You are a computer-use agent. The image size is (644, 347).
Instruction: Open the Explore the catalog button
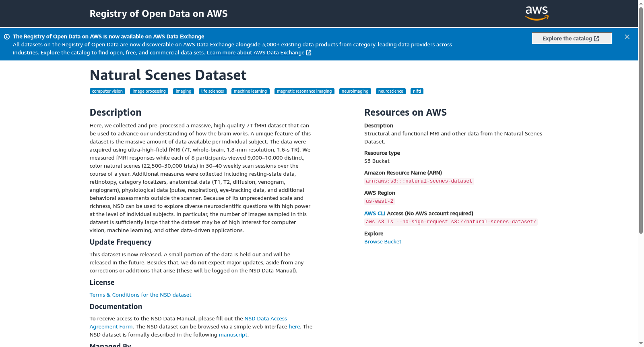pyautogui.click(x=572, y=38)
